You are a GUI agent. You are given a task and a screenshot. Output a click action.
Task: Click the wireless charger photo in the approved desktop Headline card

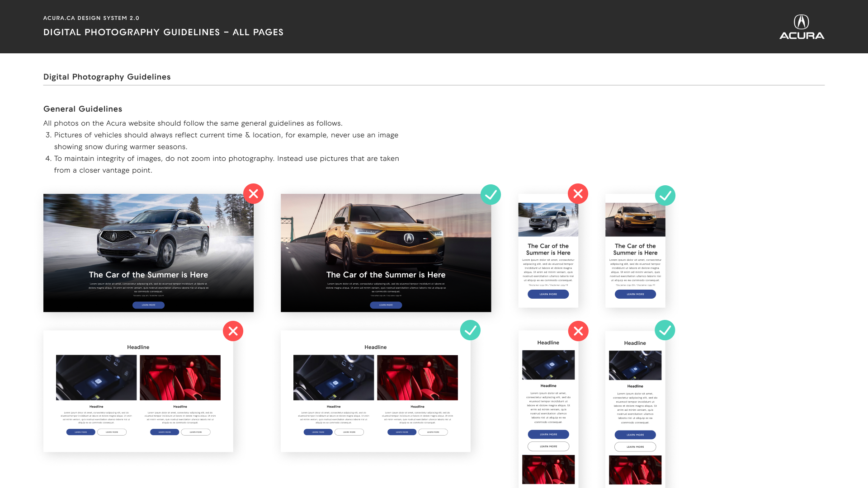pos(334,378)
